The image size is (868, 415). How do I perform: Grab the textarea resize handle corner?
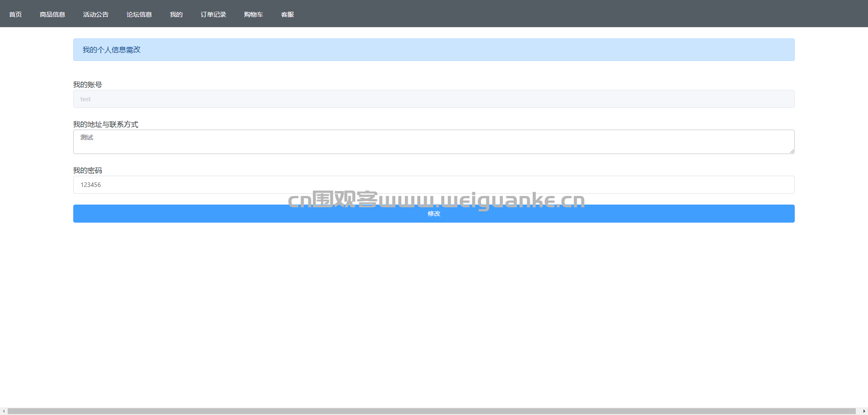point(792,151)
